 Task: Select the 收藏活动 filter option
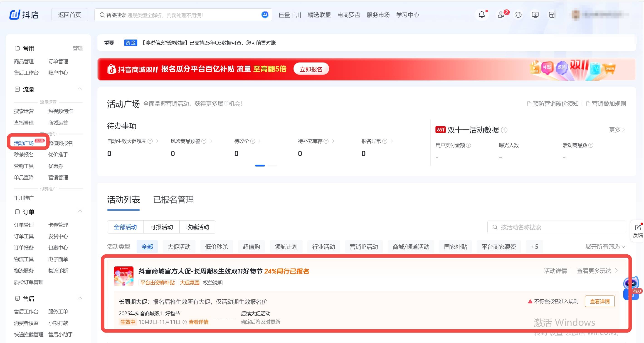click(x=197, y=227)
